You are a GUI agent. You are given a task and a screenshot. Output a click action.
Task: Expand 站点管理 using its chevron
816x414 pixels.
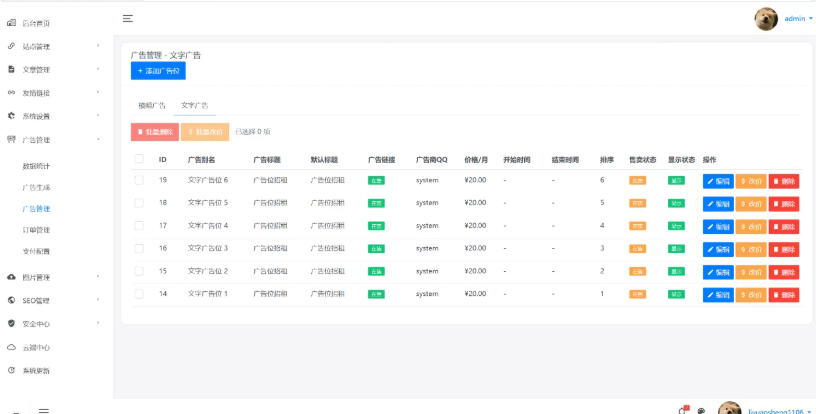point(98,46)
